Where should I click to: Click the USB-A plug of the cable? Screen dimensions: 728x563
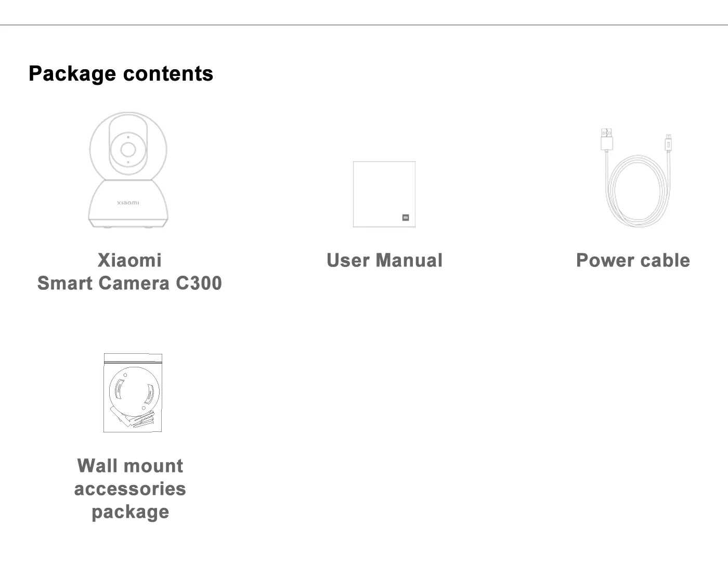click(x=606, y=139)
